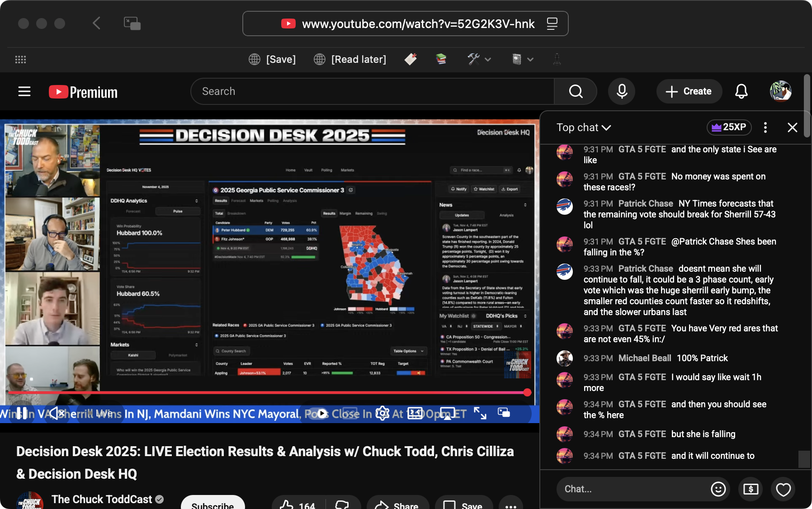Click the Create button

pyautogui.click(x=689, y=91)
